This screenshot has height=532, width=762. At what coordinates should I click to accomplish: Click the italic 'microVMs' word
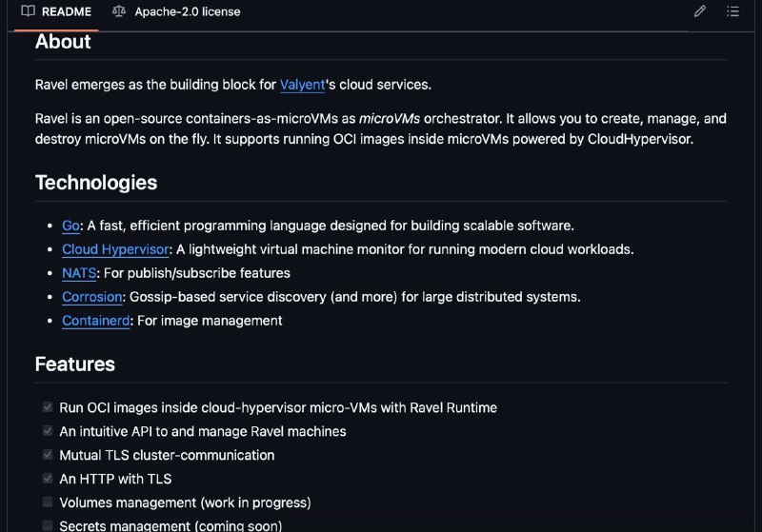pos(390,118)
